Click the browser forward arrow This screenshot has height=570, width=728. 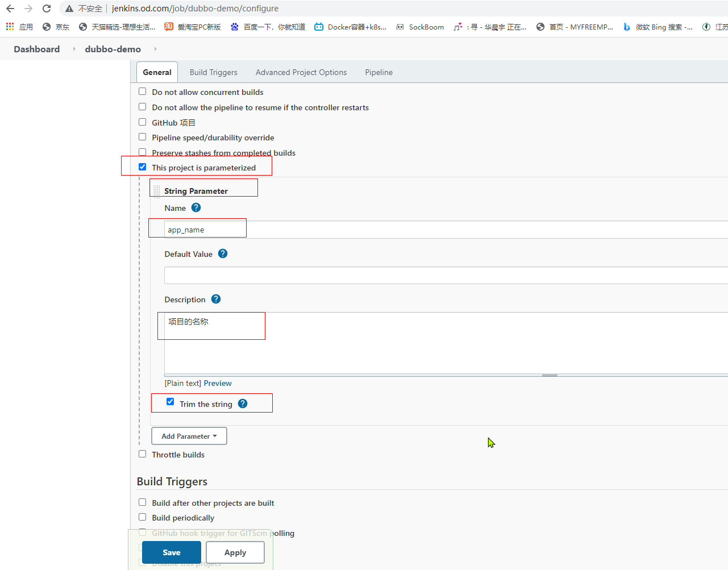(x=28, y=9)
